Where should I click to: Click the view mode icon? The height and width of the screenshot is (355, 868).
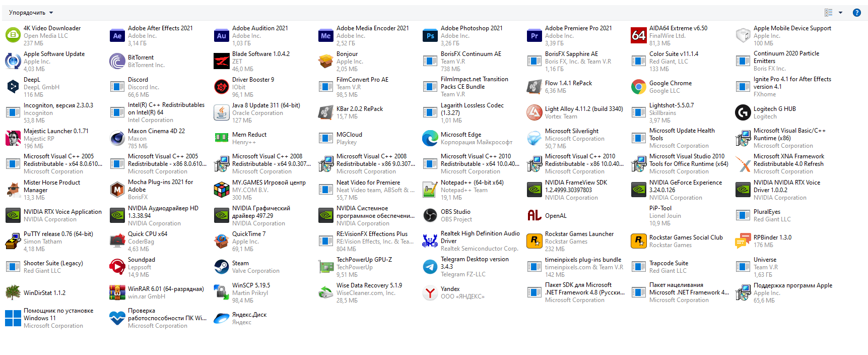point(828,13)
